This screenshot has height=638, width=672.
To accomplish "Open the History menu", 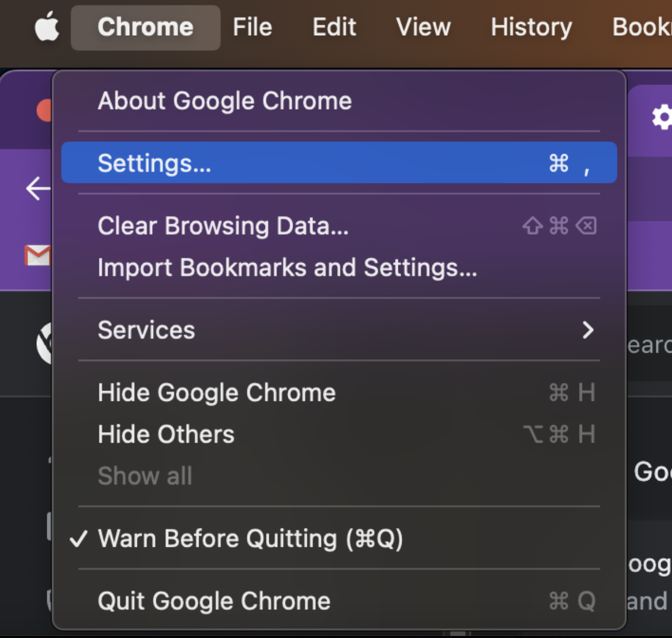I will [x=531, y=27].
